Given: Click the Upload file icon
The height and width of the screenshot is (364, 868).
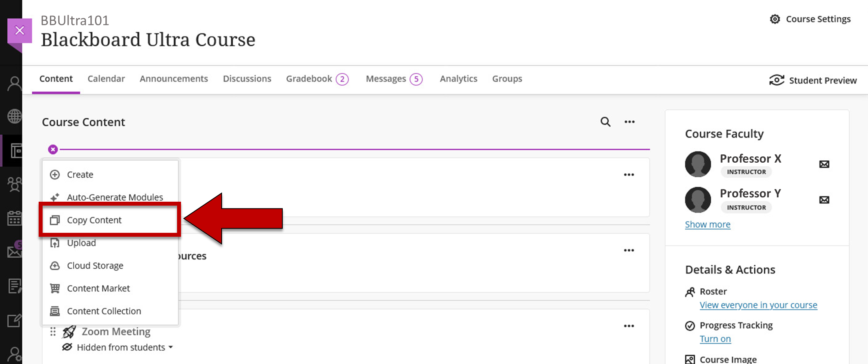Looking at the screenshot, I should 55,243.
